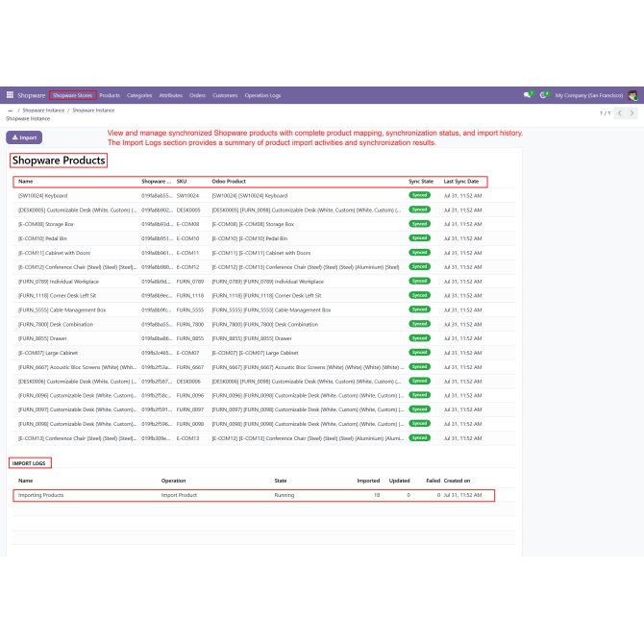Open the Categories menu

139,95
